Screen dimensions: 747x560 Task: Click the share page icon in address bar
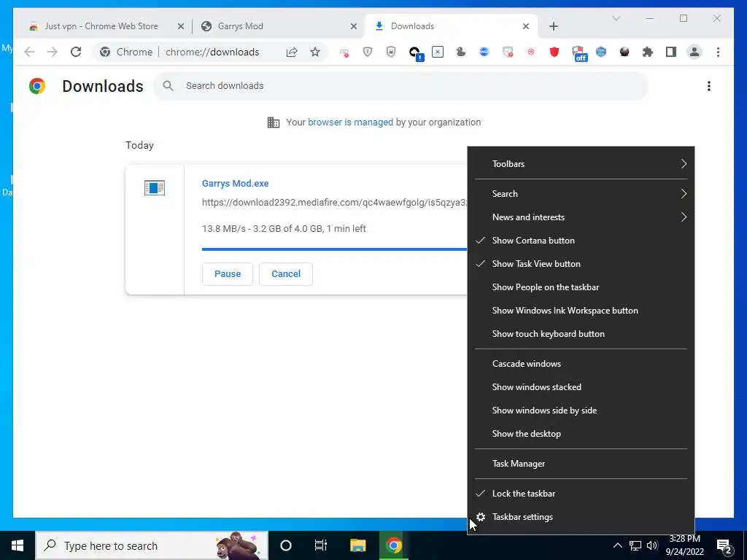pyautogui.click(x=292, y=52)
